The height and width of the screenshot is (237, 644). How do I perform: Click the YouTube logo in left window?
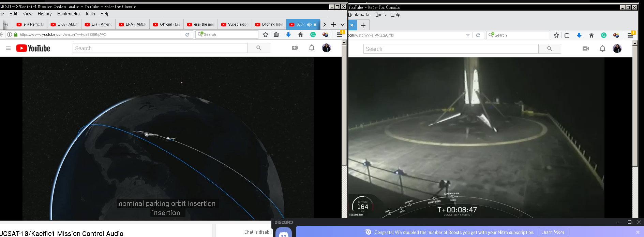(x=33, y=48)
